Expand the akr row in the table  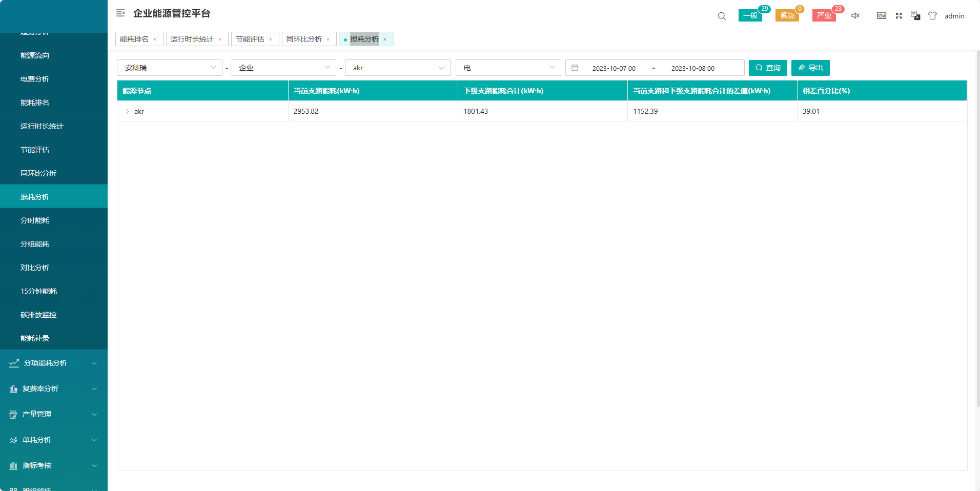[128, 111]
